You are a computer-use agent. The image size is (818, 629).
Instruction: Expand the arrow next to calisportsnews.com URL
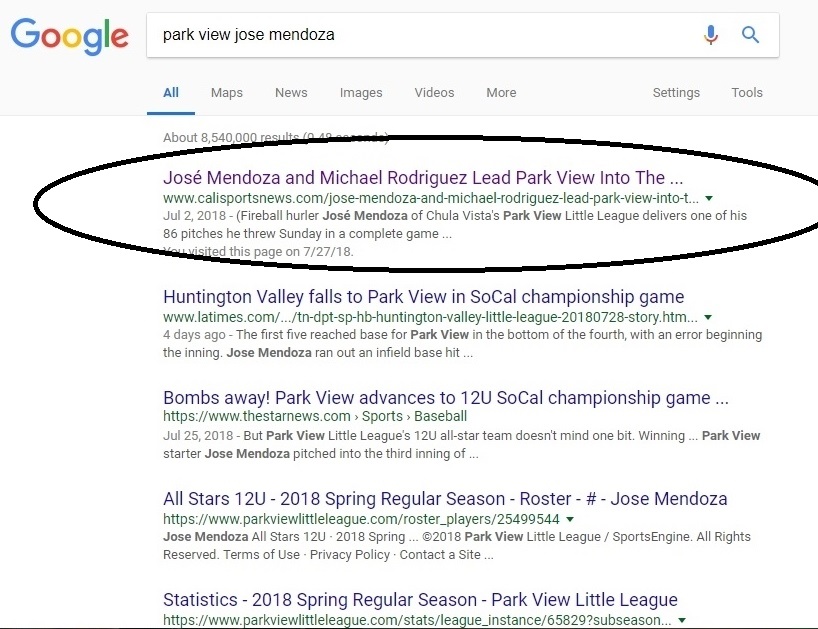pyautogui.click(x=709, y=198)
